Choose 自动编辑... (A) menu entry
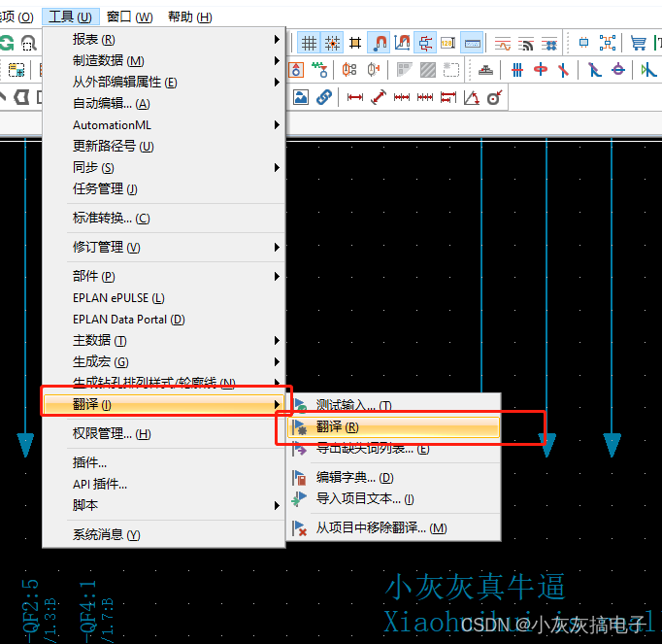Screen dimensions: 662x644 pyautogui.click(x=164, y=104)
